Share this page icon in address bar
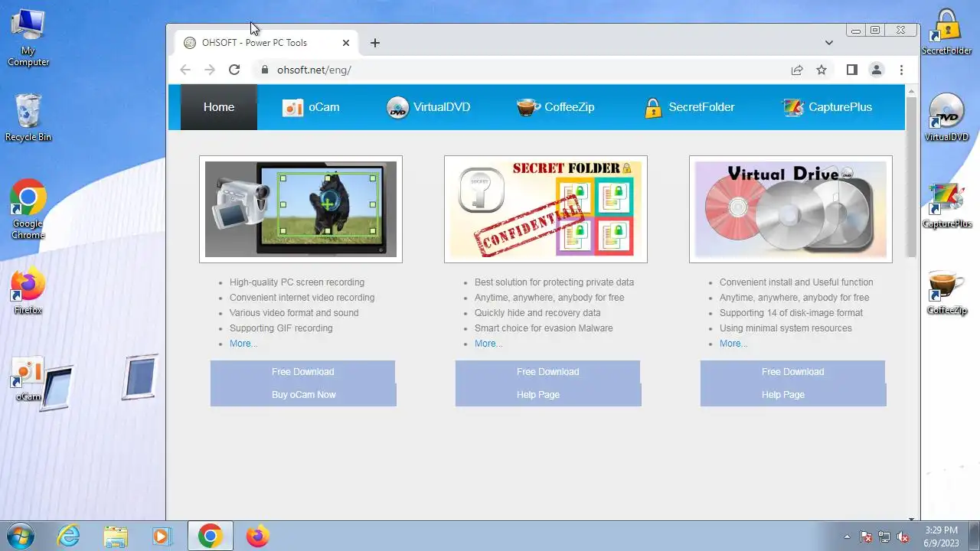This screenshot has width=980, height=551. point(797,70)
